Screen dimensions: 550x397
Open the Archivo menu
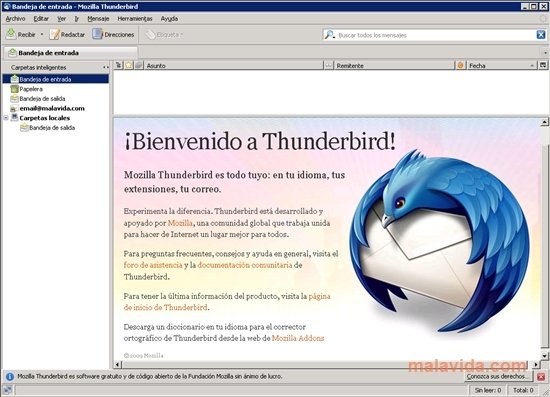click(x=15, y=19)
